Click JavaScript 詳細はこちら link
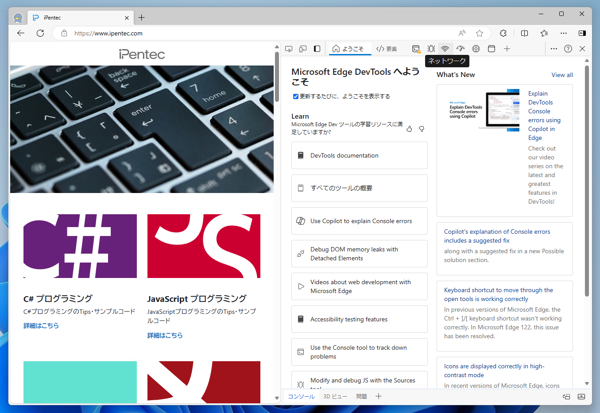Viewport: 600px width, 413px height. [165, 335]
